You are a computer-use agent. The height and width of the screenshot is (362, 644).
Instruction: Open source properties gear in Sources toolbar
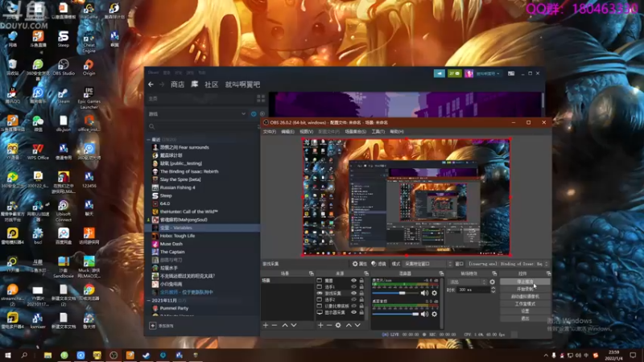click(338, 325)
